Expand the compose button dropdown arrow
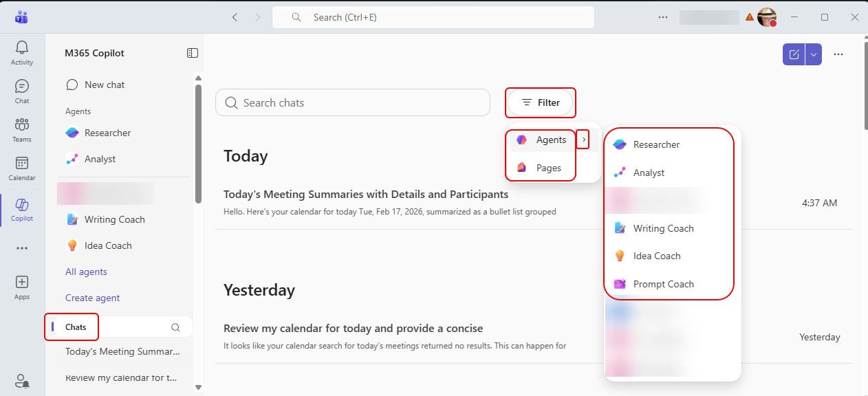This screenshot has width=868, height=396. click(814, 55)
